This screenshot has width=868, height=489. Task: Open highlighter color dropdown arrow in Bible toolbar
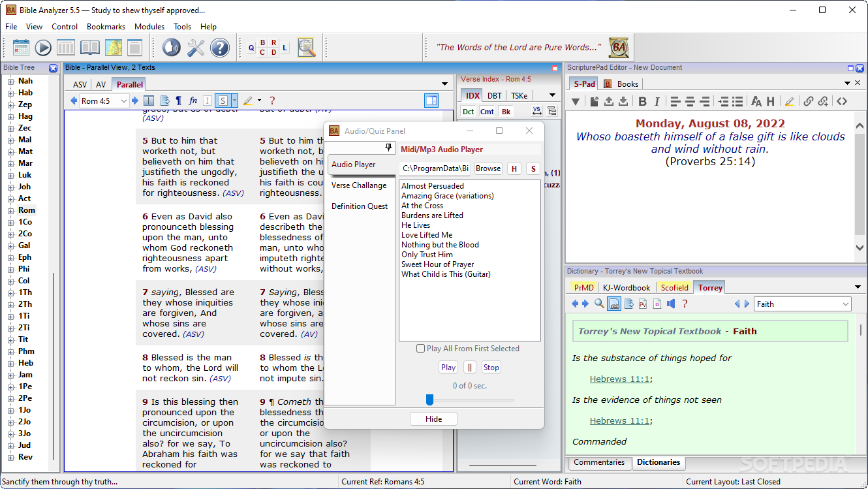259,101
